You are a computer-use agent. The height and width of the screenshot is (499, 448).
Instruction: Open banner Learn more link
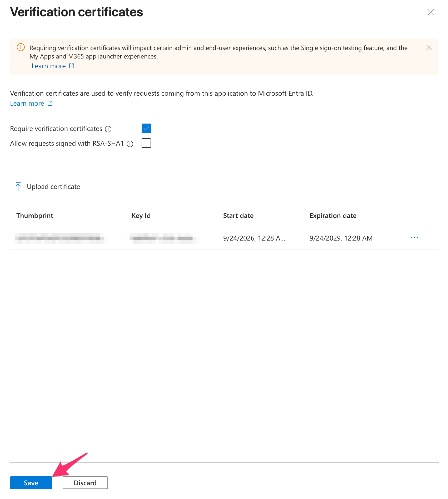coord(49,66)
